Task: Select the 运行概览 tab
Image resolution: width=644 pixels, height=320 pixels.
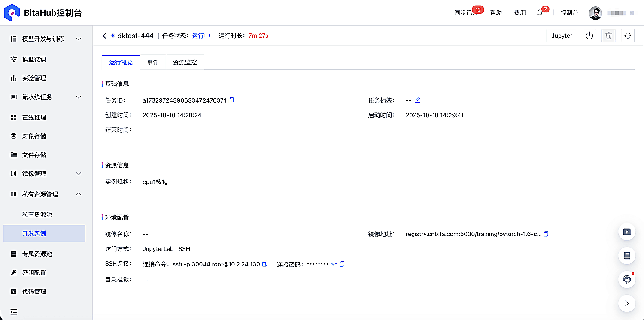Action: click(121, 62)
